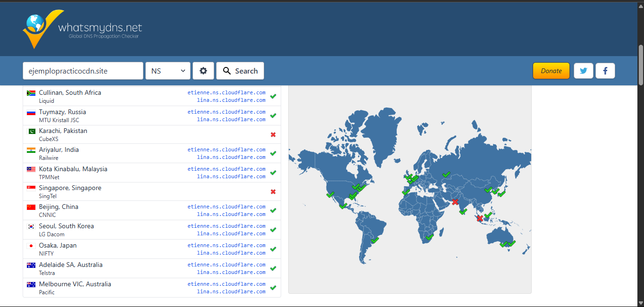Open the settings gear next to NS
This screenshot has width=644, height=307.
[x=203, y=71]
